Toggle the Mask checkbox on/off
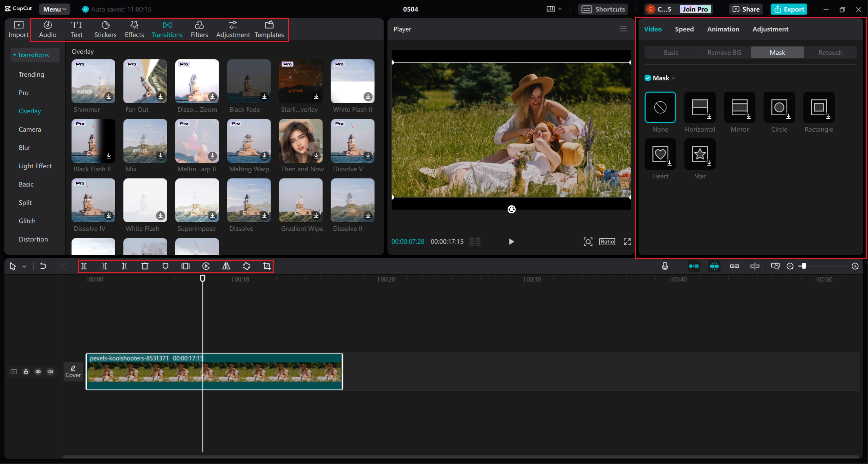The image size is (868, 464). [648, 78]
